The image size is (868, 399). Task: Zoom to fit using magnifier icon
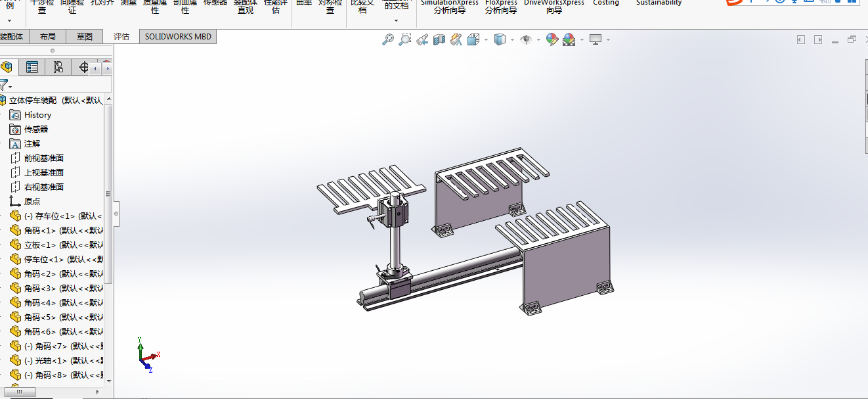388,39
